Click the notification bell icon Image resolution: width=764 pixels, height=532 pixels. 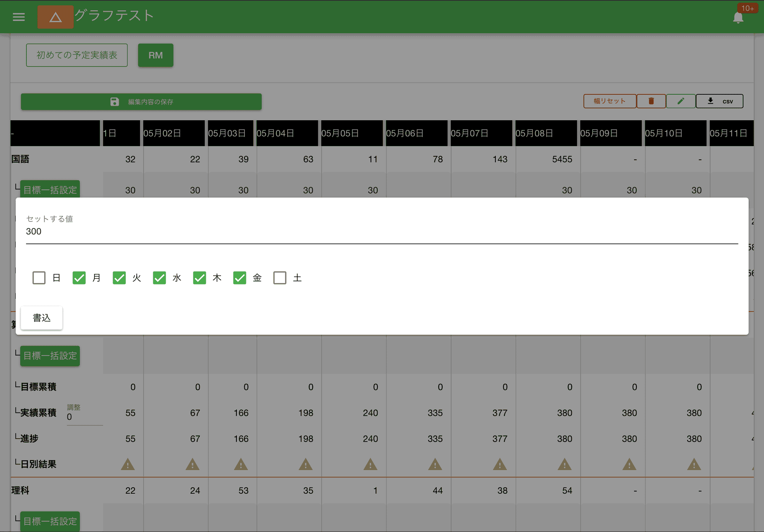(x=738, y=18)
